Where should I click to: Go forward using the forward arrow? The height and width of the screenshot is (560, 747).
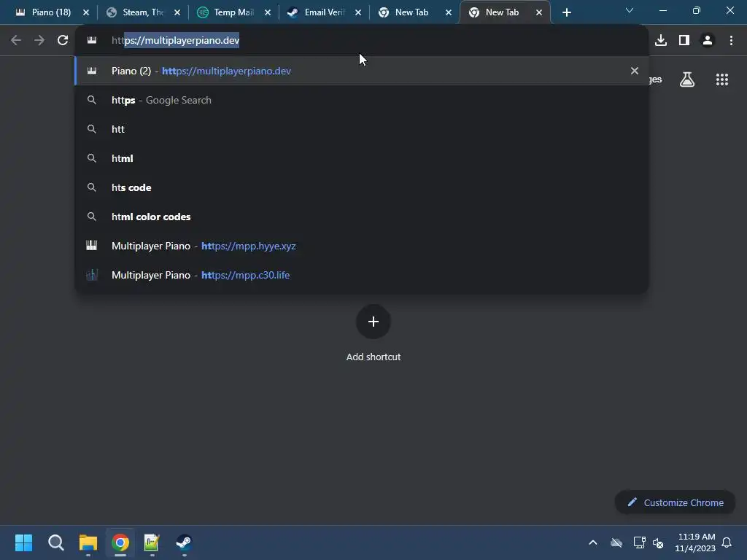[39, 41]
